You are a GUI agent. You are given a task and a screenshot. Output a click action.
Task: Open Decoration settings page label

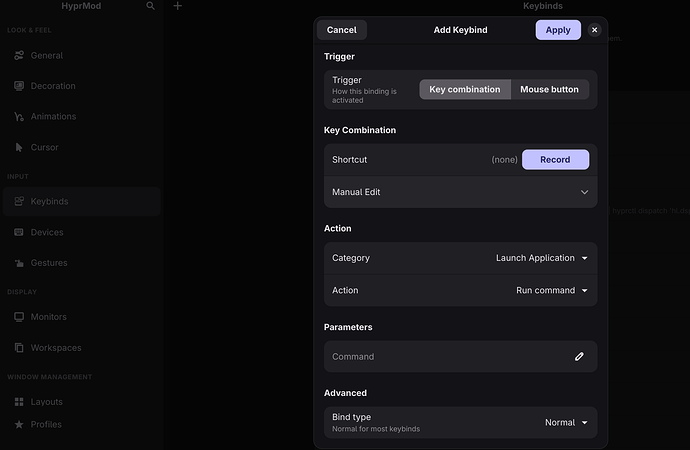53,86
